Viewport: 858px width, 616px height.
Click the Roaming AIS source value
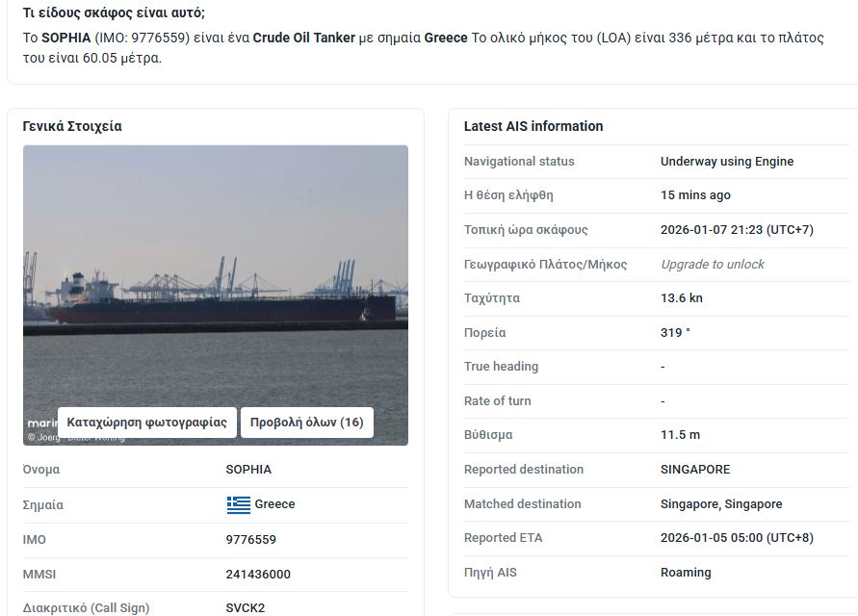[x=686, y=573]
